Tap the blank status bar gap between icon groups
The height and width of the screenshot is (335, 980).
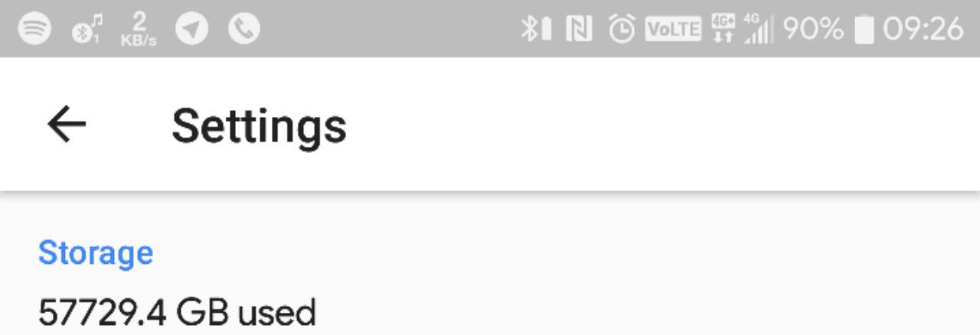(x=390, y=30)
